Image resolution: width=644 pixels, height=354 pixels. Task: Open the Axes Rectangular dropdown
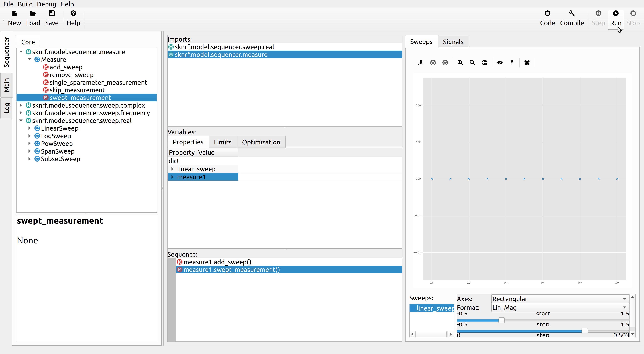coord(560,299)
